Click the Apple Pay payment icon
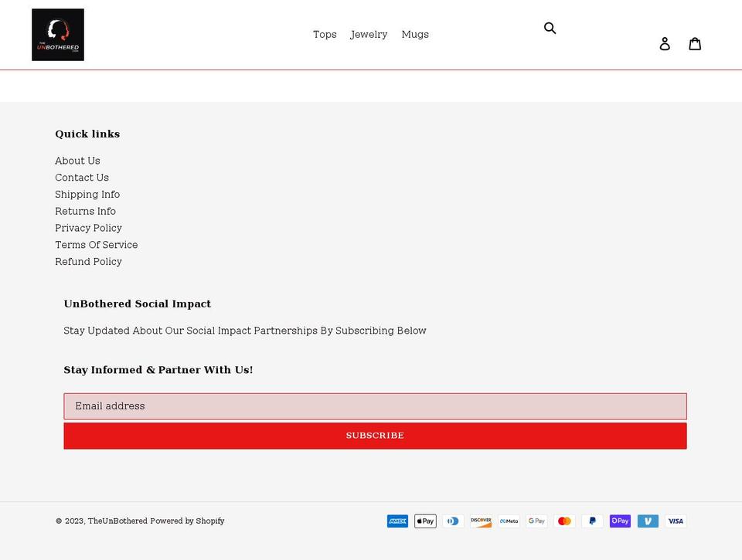 [x=425, y=521]
